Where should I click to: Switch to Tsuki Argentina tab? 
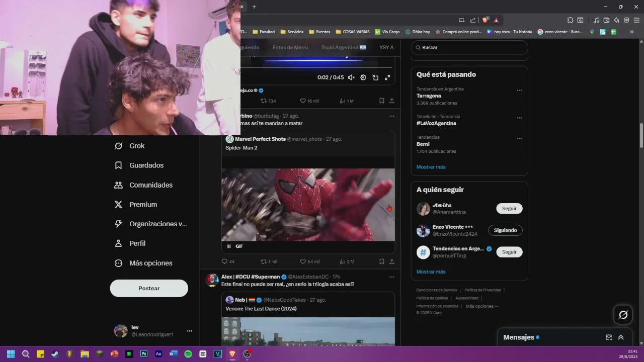coord(344,47)
